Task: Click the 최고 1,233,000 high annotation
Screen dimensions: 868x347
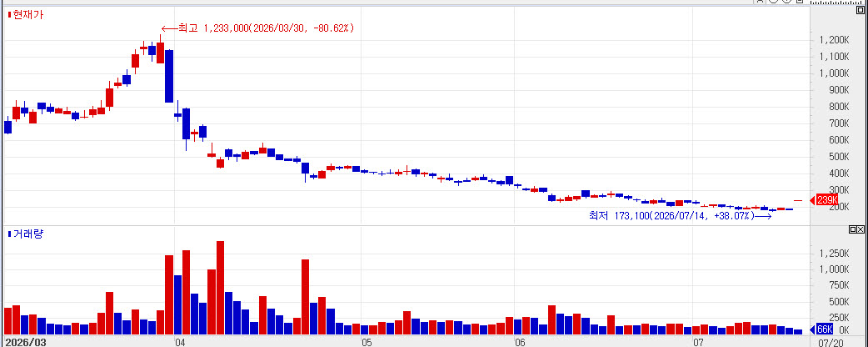Action: [257, 28]
